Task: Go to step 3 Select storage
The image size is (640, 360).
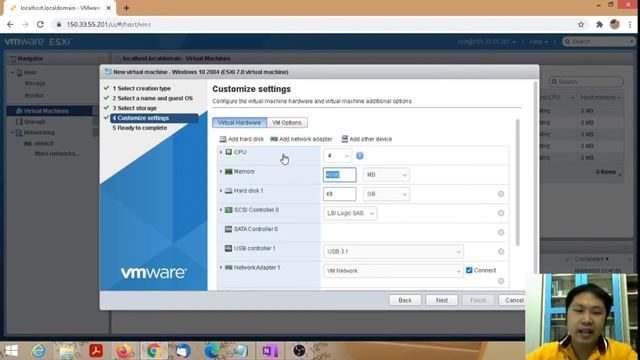Action: coord(135,108)
